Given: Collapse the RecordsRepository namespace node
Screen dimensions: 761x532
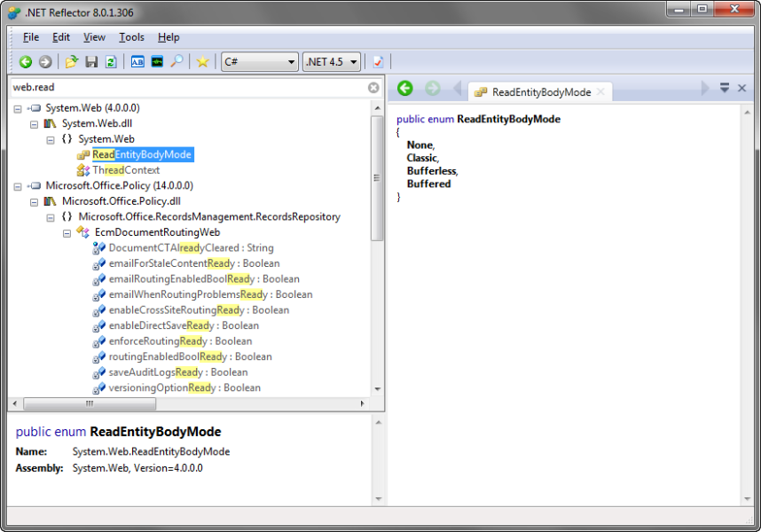Looking at the screenshot, I should tap(51, 217).
